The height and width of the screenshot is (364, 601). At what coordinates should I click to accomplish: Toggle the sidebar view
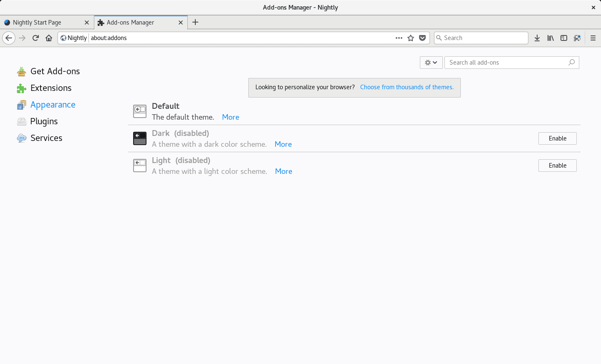(x=564, y=38)
